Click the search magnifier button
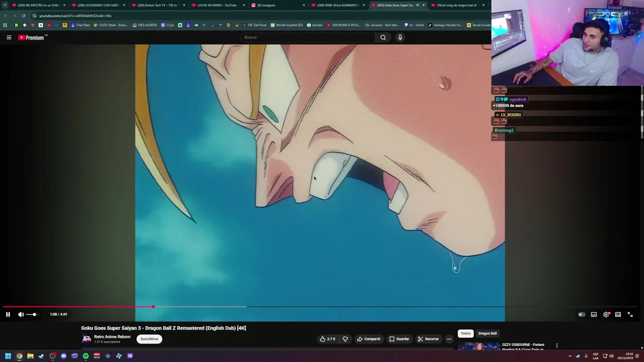Viewport: 644px width, 362px height. [383, 37]
